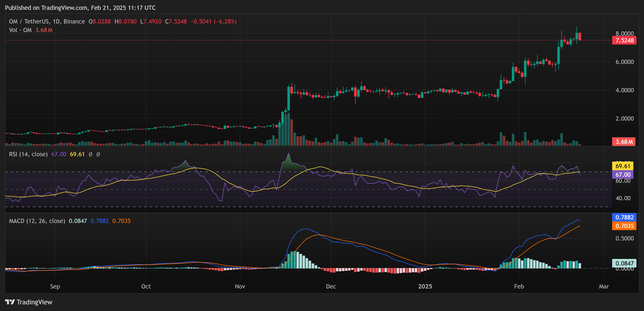Select the OM / TetherUS symbol title
The image size is (644, 311).
coord(29,21)
